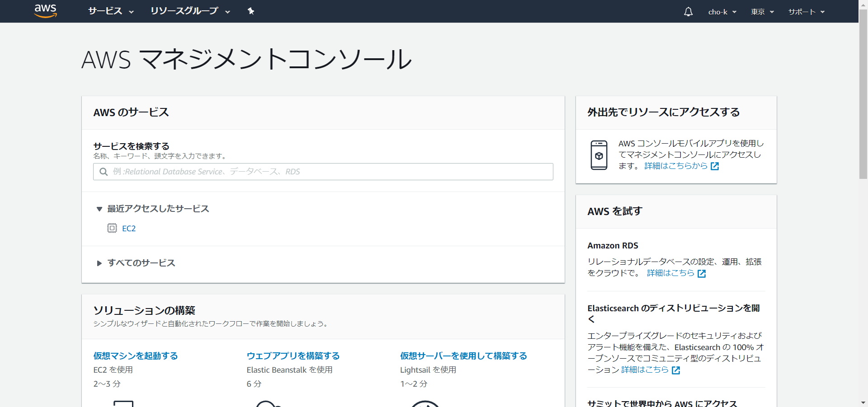
Task: Open the EC2 recent service link
Action: pos(129,229)
